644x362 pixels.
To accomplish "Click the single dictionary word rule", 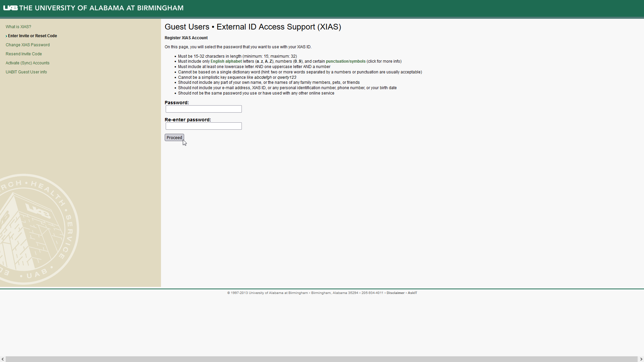I will [x=300, y=72].
